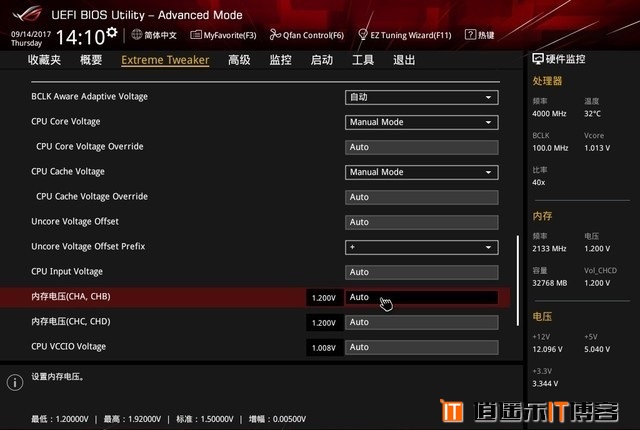
Task: Select the CPU Cache Voltage label
Action: (x=68, y=172)
